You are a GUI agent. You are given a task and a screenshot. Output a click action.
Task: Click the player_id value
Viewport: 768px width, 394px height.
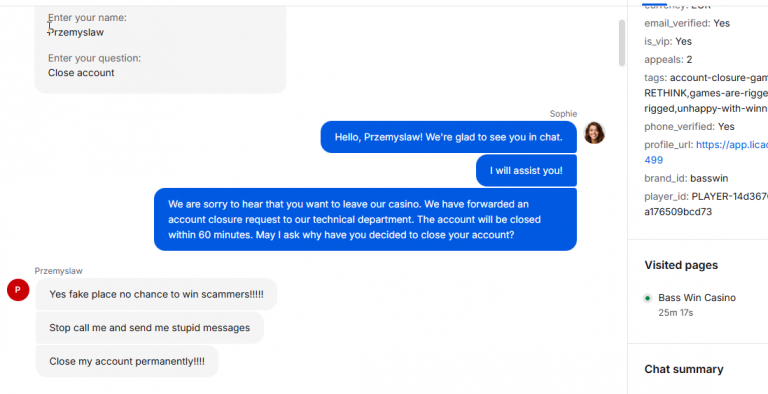click(x=706, y=204)
